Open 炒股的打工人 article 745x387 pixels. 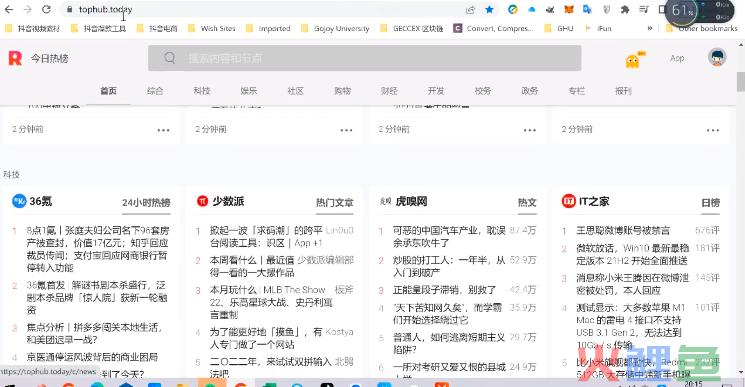(449, 266)
